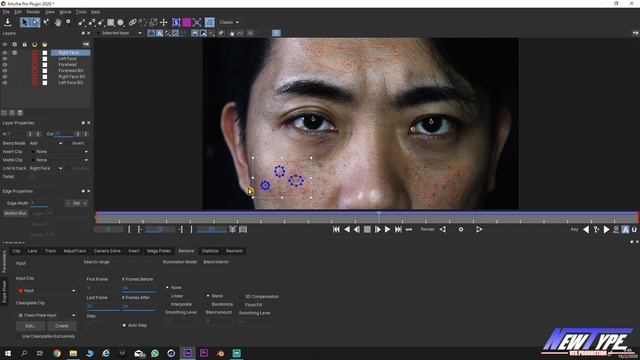The width and height of the screenshot is (640, 360).
Task: Click the Save project icon in the toolbar
Action: pyautogui.click(x=7, y=22)
